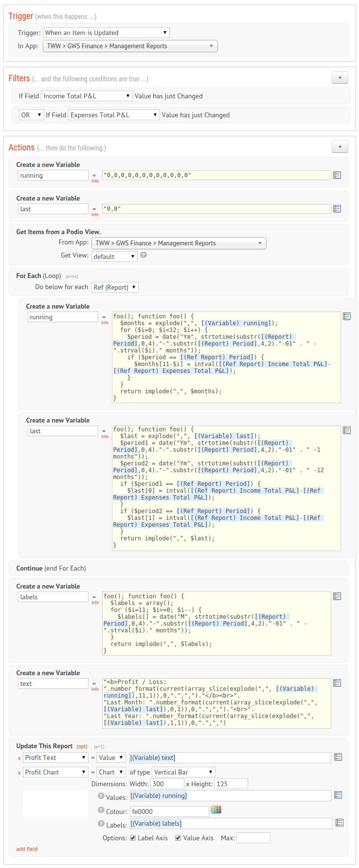Open the colour palette picker swatch

coord(216,810)
